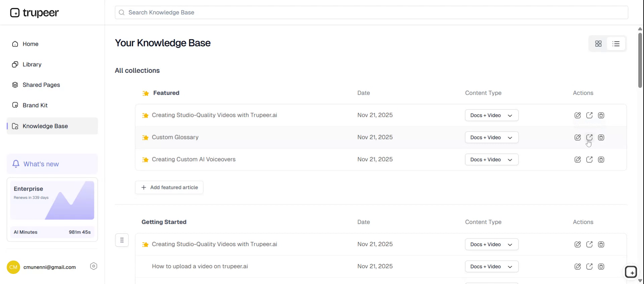Open Library in sidebar
Viewport: 644px width, 284px height.
click(x=52, y=64)
